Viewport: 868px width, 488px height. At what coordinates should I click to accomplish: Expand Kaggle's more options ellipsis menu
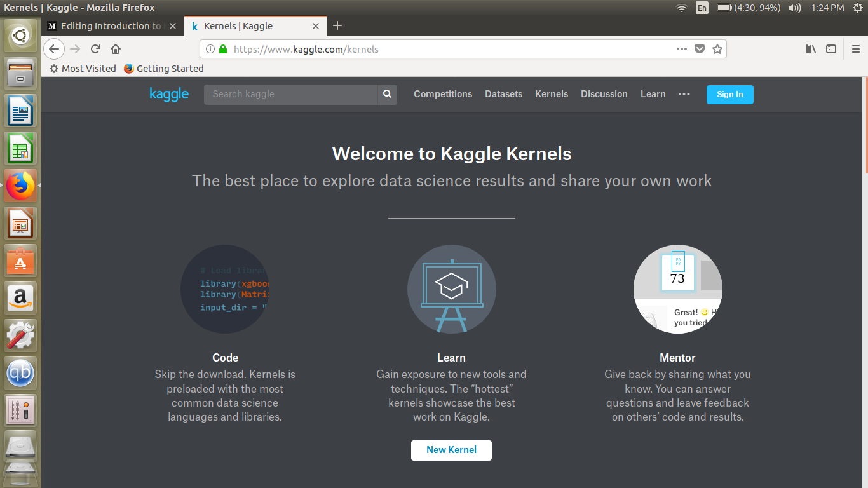tap(684, 94)
